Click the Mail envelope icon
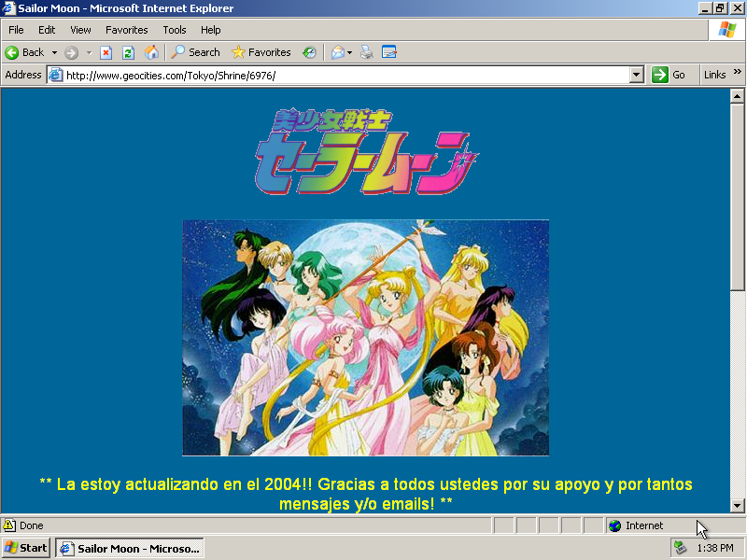747x560 pixels. click(x=338, y=52)
